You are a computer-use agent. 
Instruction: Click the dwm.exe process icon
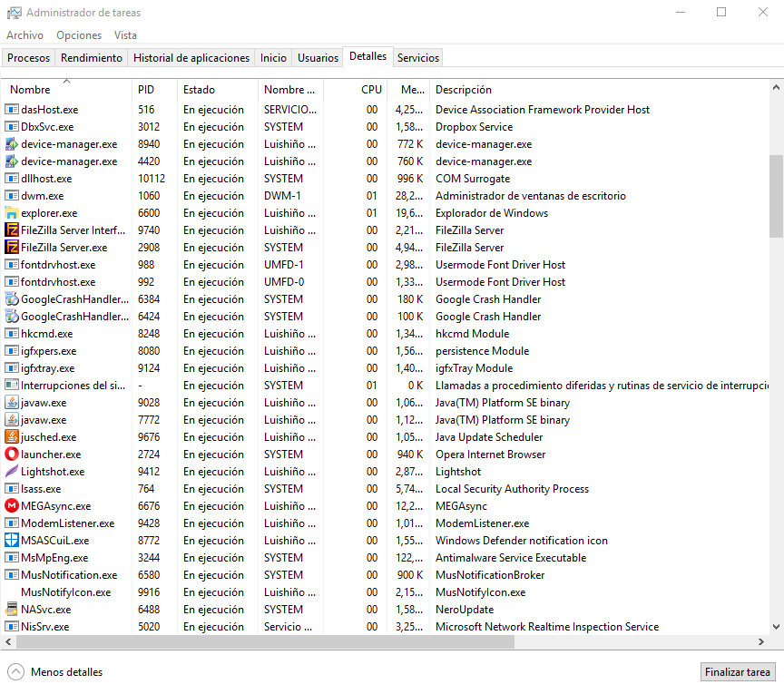pyautogui.click(x=12, y=196)
